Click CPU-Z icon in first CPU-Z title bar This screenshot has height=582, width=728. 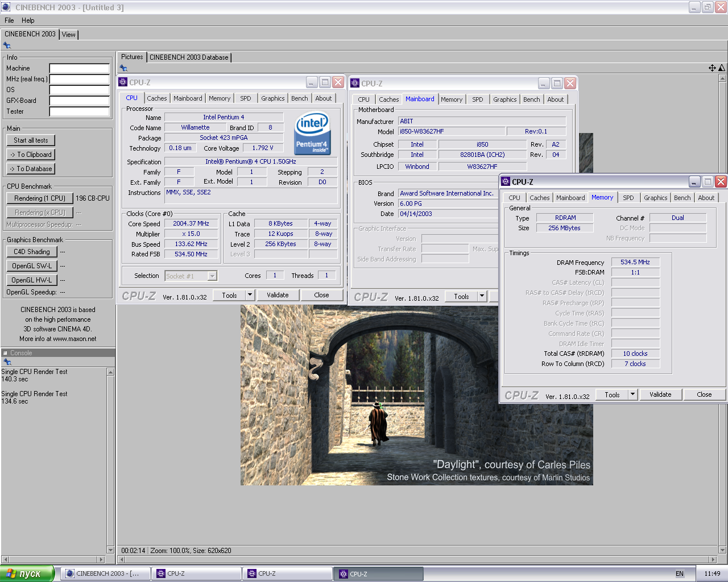123,82
